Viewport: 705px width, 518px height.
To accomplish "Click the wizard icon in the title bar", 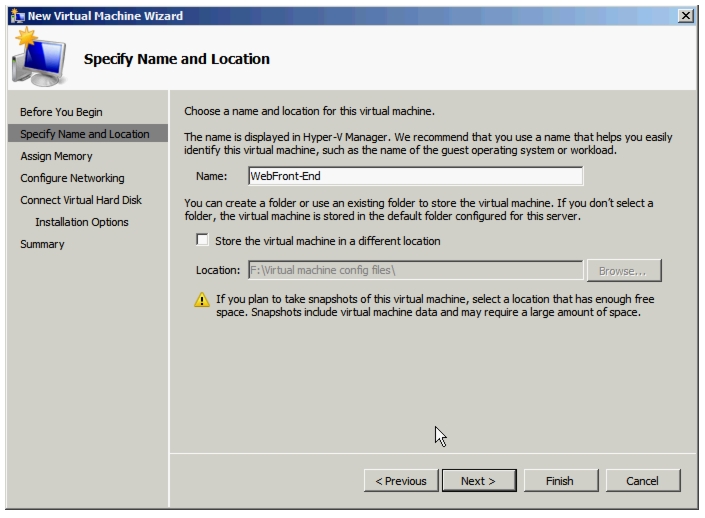I will click(18, 16).
